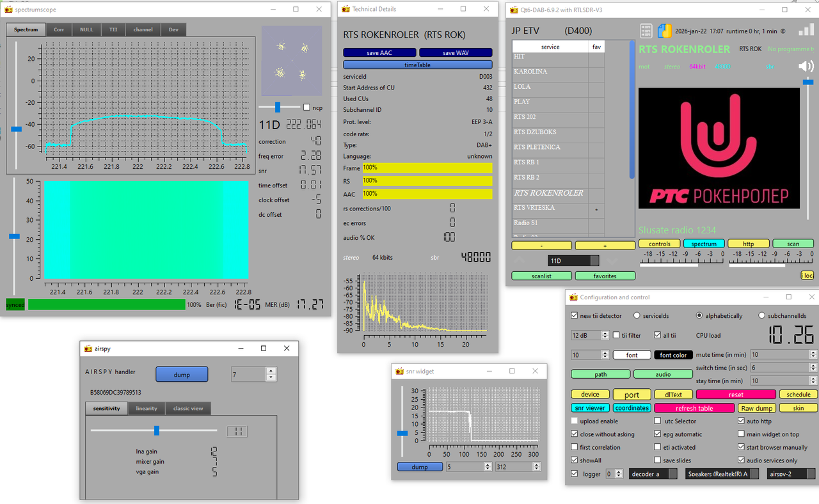Switch to classic view tab in airspy
819x504 pixels.
[x=188, y=409]
